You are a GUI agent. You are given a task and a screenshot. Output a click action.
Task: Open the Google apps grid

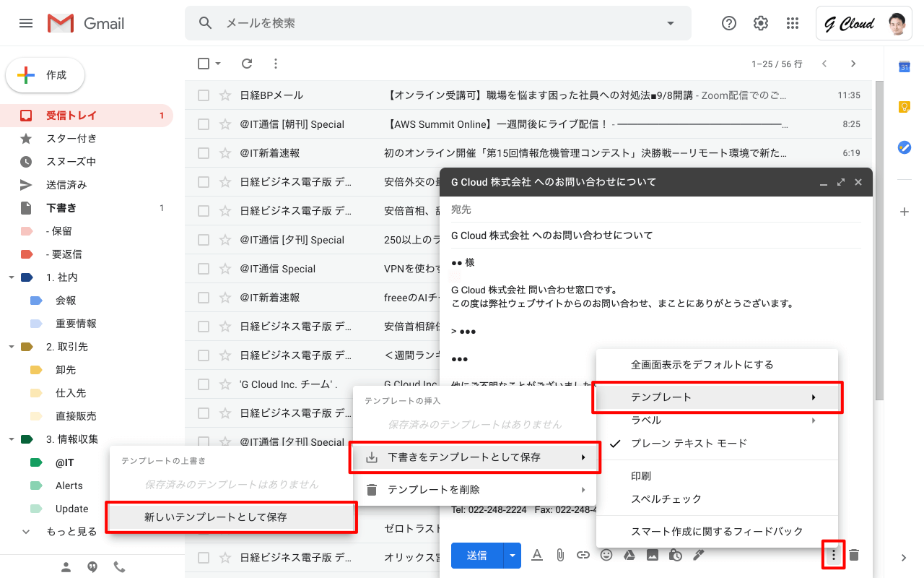pyautogui.click(x=793, y=23)
